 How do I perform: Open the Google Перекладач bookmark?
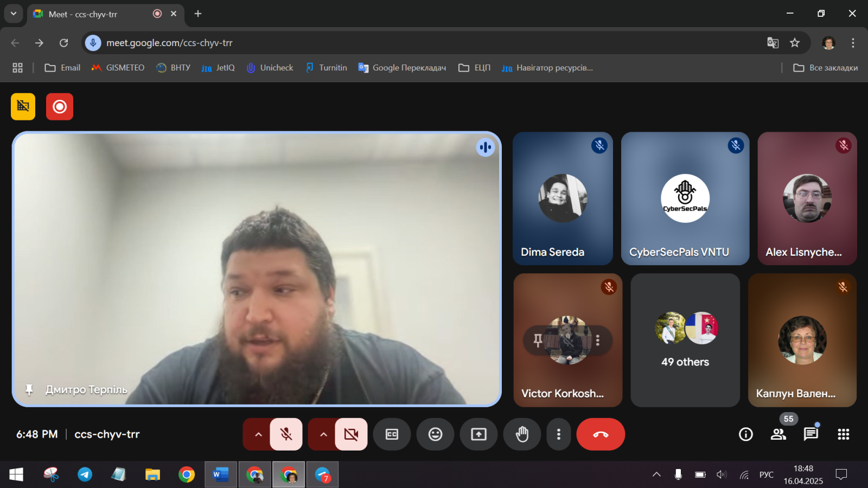click(402, 68)
